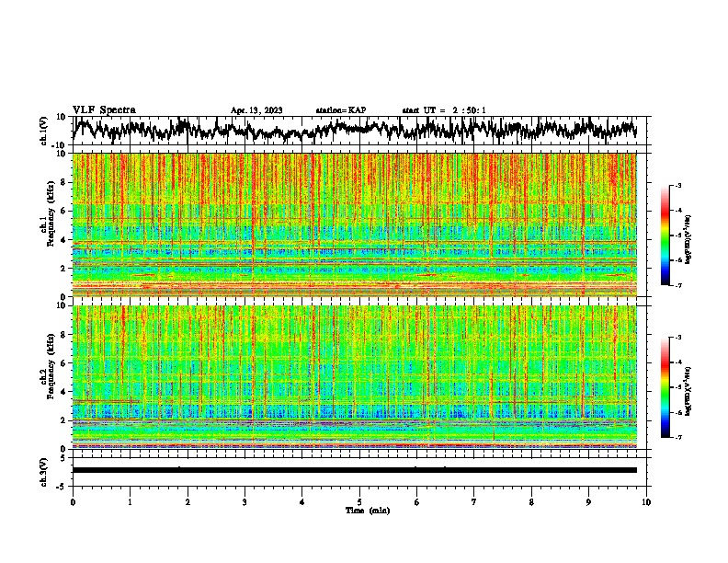Click the "9" tick on the Time axis

point(588,502)
